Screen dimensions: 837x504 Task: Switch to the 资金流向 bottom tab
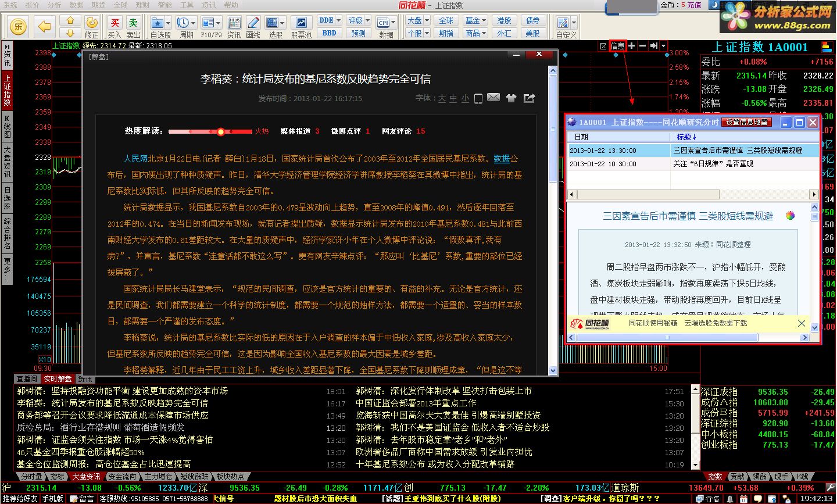tap(122, 477)
